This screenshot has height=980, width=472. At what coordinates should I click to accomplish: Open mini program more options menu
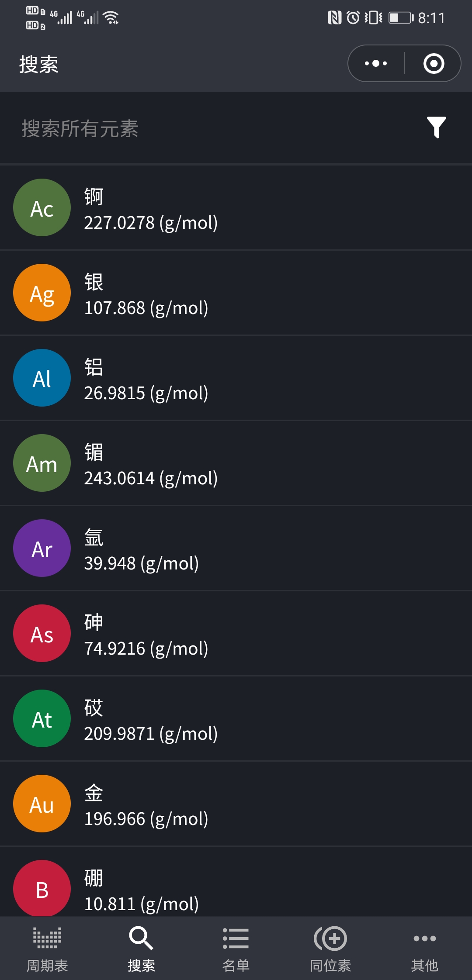(376, 63)
